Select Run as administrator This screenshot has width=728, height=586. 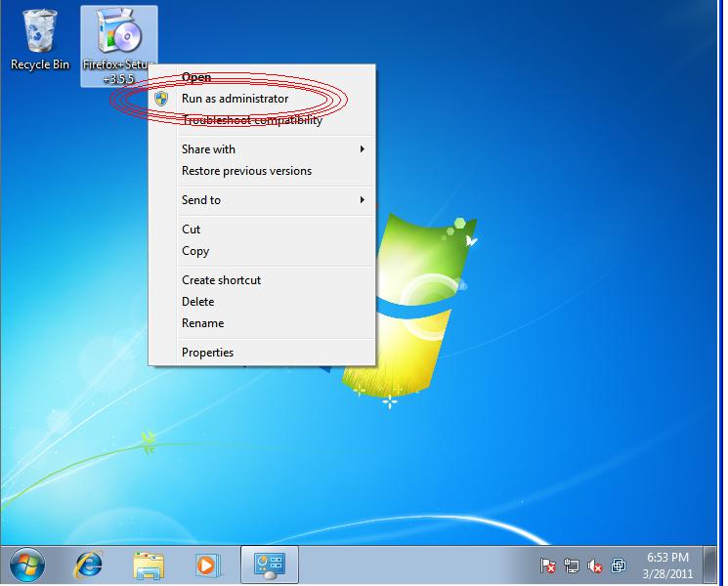pos(262,99)
